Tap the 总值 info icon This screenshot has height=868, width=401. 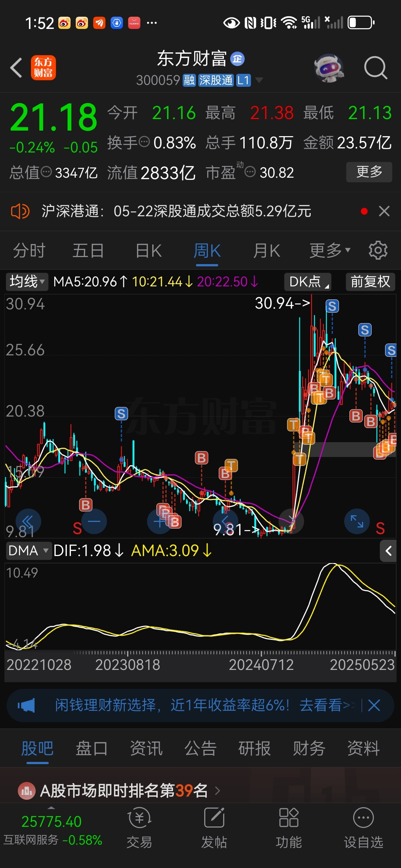point(46,172)
